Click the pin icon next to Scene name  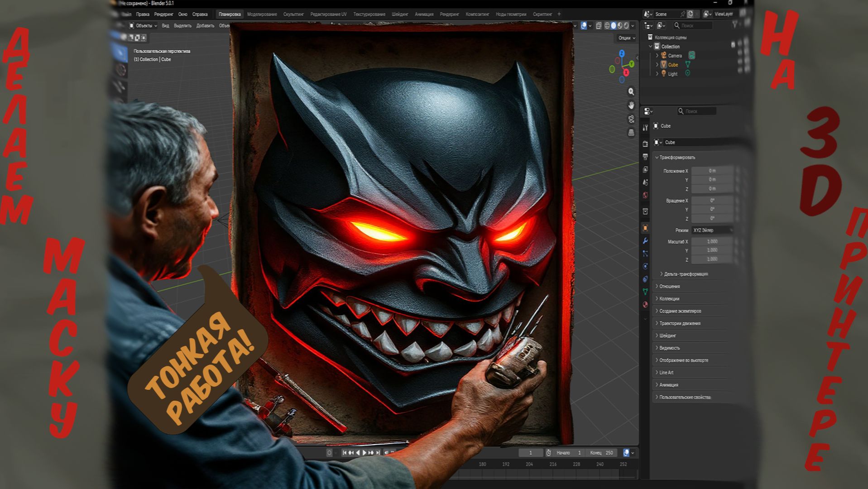[x=682, y=14]
